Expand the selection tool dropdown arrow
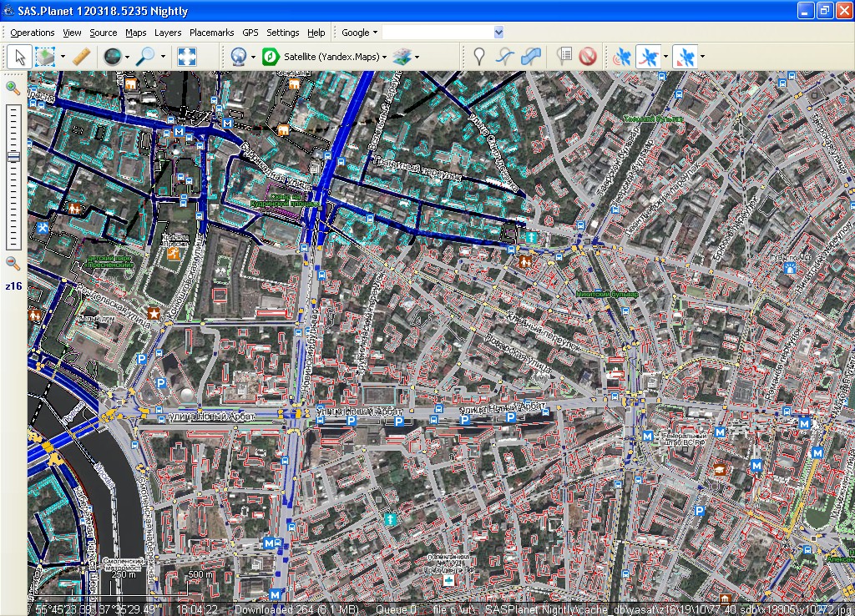This screenshot has height=616, width=855. 62,57
